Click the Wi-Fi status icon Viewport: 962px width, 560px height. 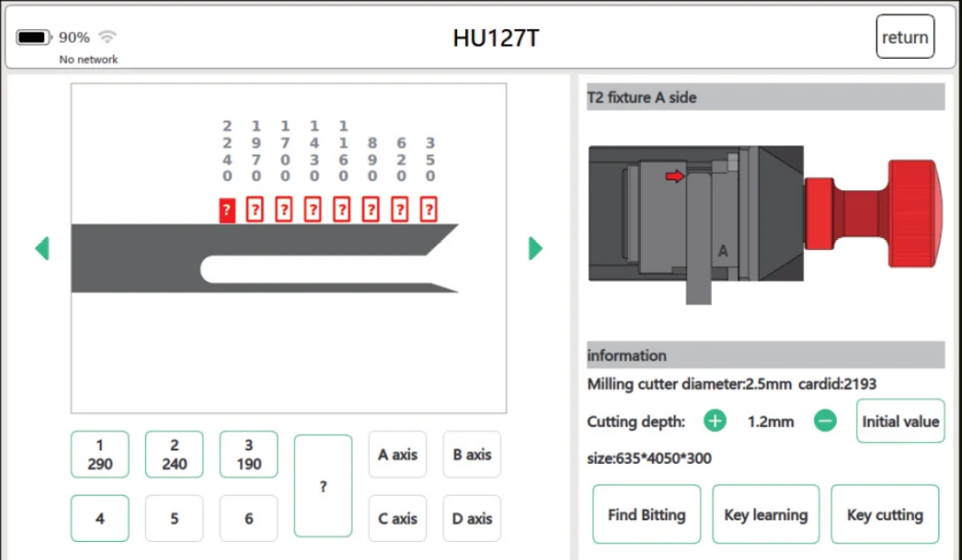click(107, 37)
